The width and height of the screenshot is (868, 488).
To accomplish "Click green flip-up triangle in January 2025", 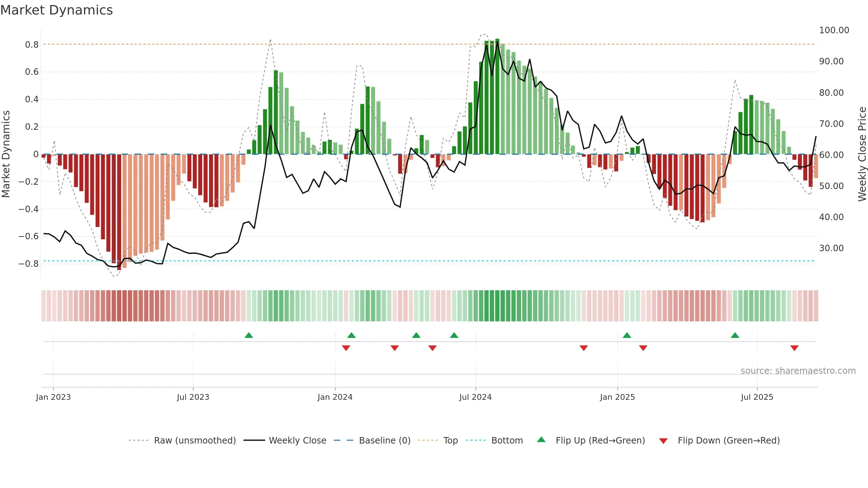I will click(627, 335).
